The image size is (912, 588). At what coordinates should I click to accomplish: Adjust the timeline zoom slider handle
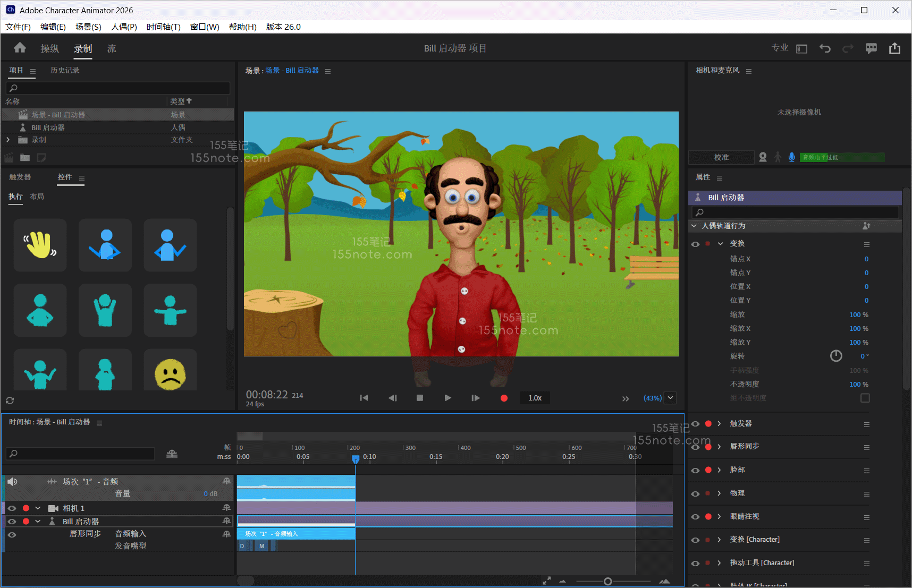click(x=607, y=582)
